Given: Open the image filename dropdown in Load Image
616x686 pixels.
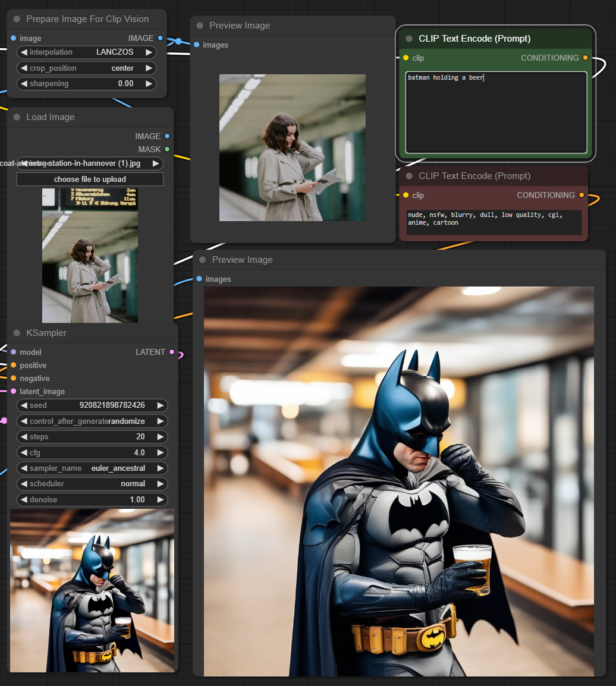Looking at the screenshot, I should (90, 163).
